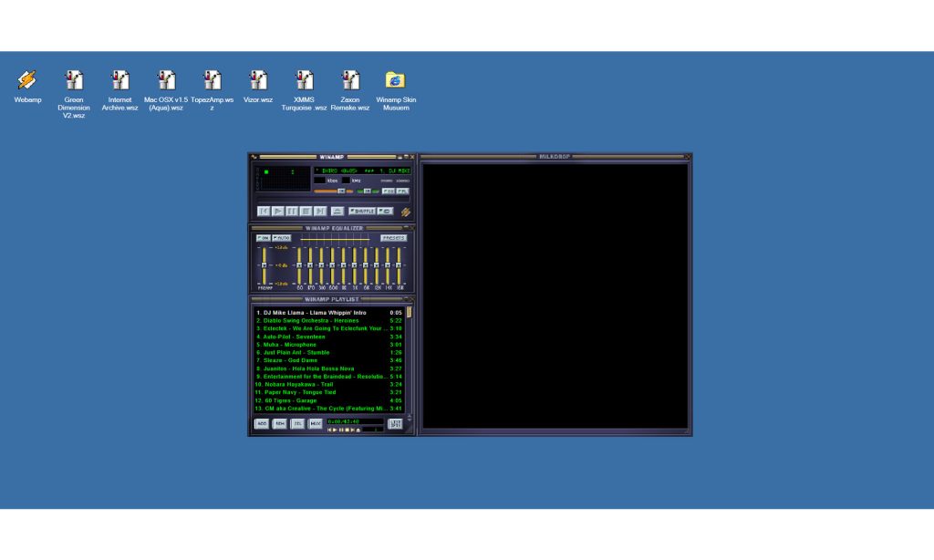Click the PREAMP slider in equalizer
This screenshot has width=934, height=560.
click(x=264, y=265)
